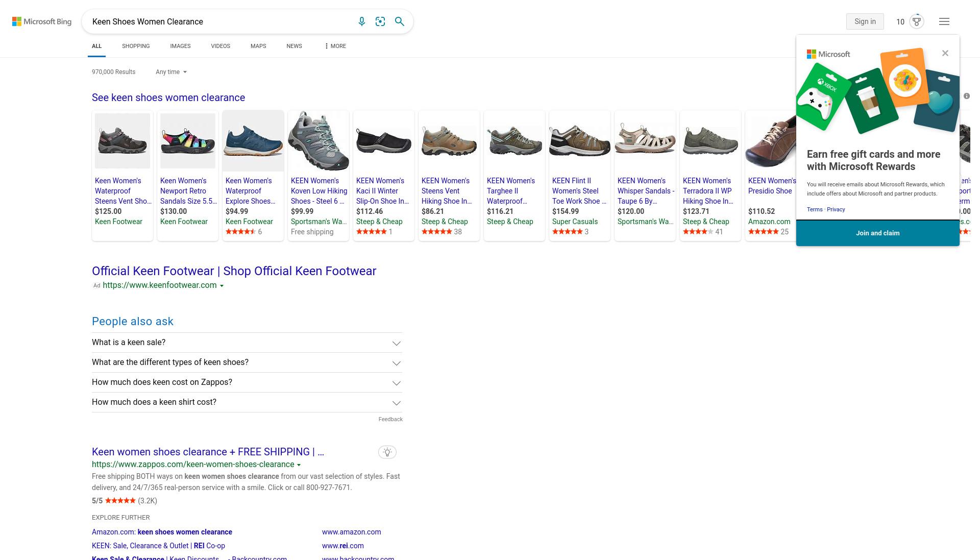Screen dimensions: 980x560
Task: Switch to the VIDEOS tab
Action: pos(220,46)
